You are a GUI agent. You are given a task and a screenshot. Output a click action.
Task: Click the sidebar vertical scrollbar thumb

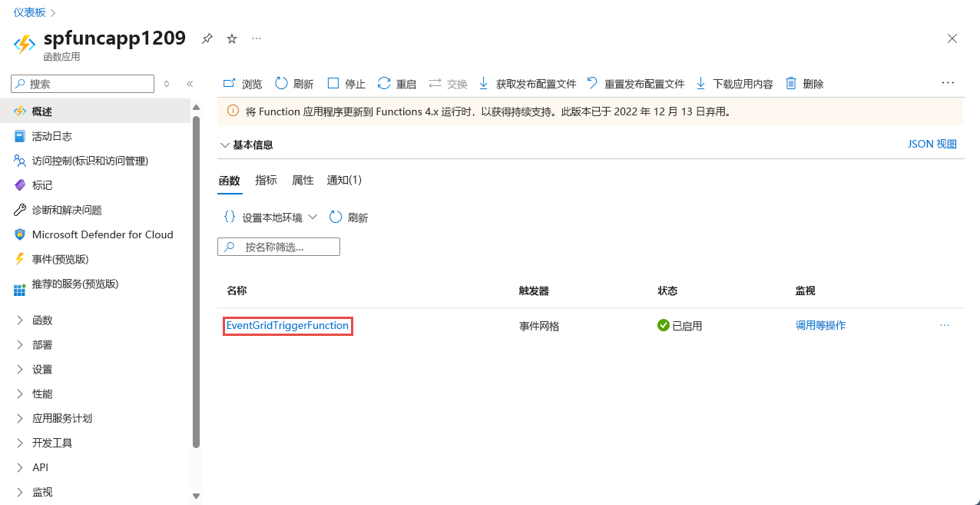pos(196,281)
